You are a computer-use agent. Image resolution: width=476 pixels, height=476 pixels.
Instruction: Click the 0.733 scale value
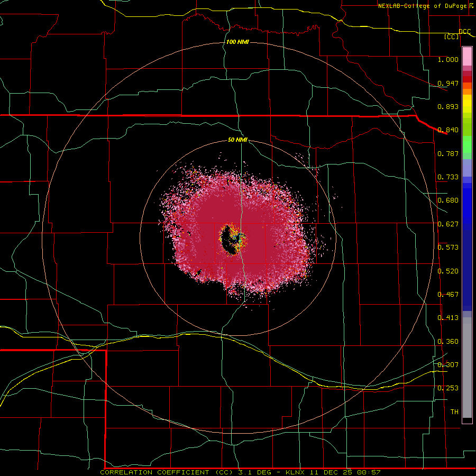448,177
